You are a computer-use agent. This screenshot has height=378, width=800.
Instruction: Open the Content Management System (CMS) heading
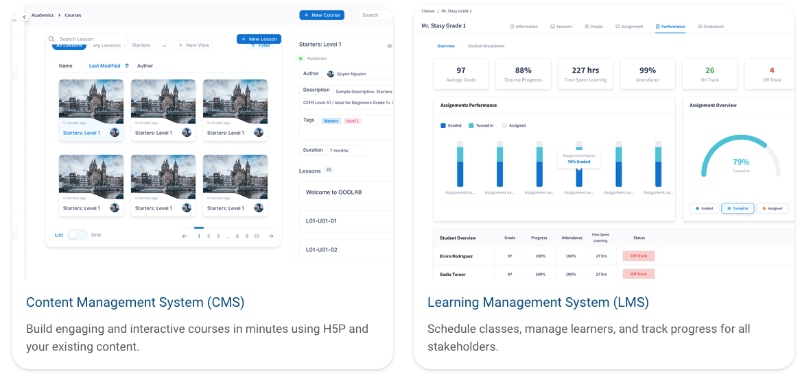[x=135, y=303]
